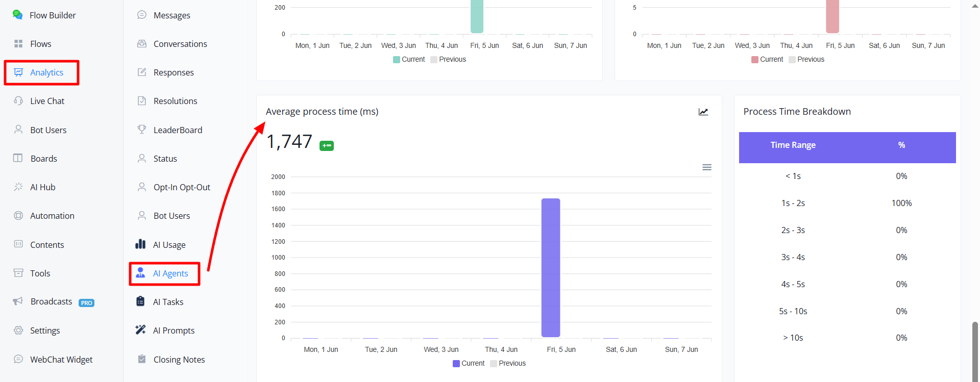The image size is (980, 382).
Task: Open AI Prompts analytics page
Action: [174, 330]
